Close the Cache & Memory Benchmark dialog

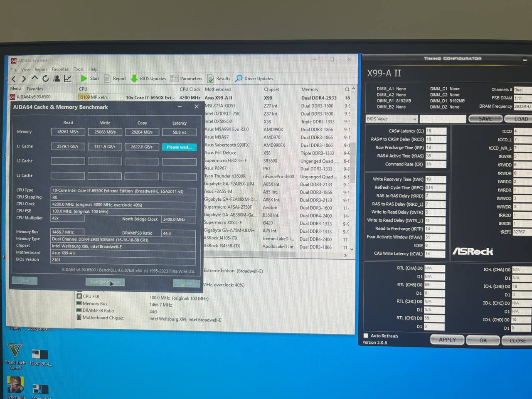tap(197, 107)
